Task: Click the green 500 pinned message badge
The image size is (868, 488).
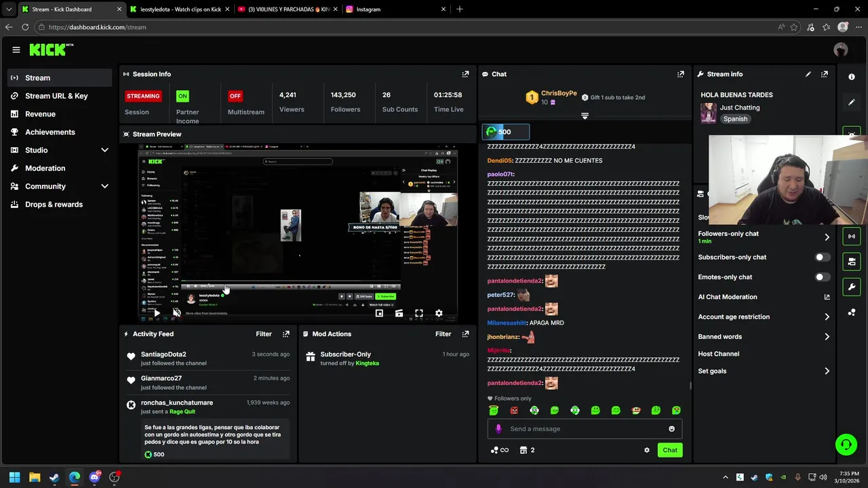Action: (x=505, y=132)
